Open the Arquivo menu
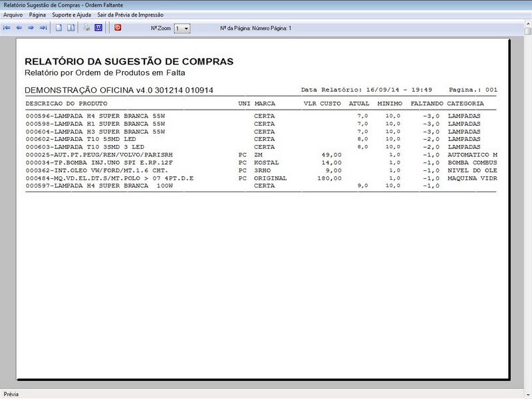 pyautogui.click(x=13, y=15)
